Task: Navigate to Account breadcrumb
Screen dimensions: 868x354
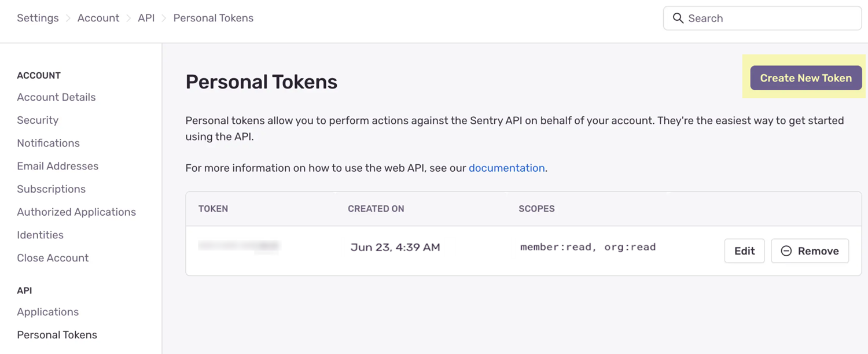Action: point(98,19)
